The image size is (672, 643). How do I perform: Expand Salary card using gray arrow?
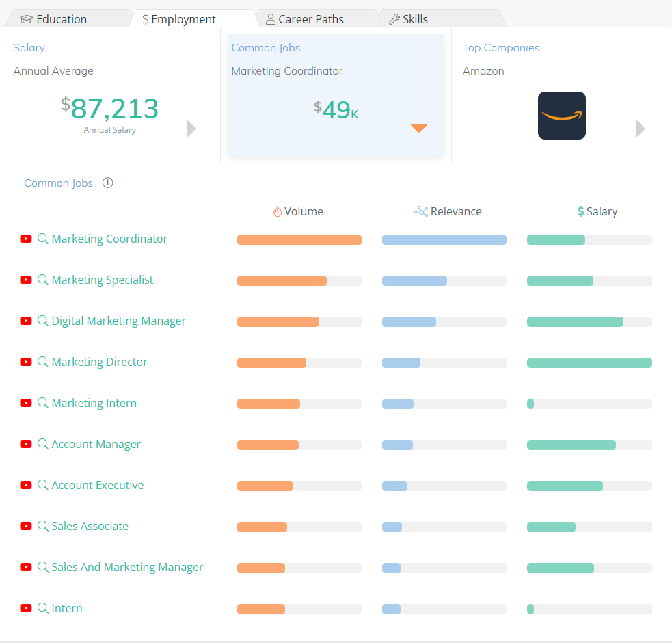click(x=191, y=129)
